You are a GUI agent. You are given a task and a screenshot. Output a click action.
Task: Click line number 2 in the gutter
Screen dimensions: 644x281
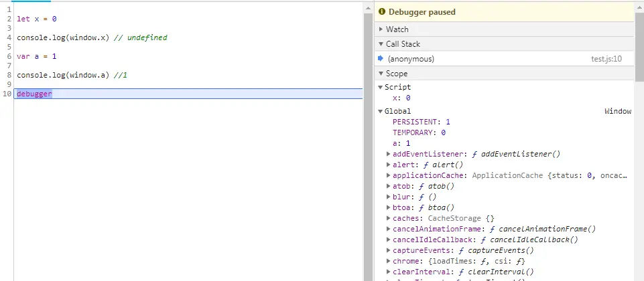click(x=9, y=19)
